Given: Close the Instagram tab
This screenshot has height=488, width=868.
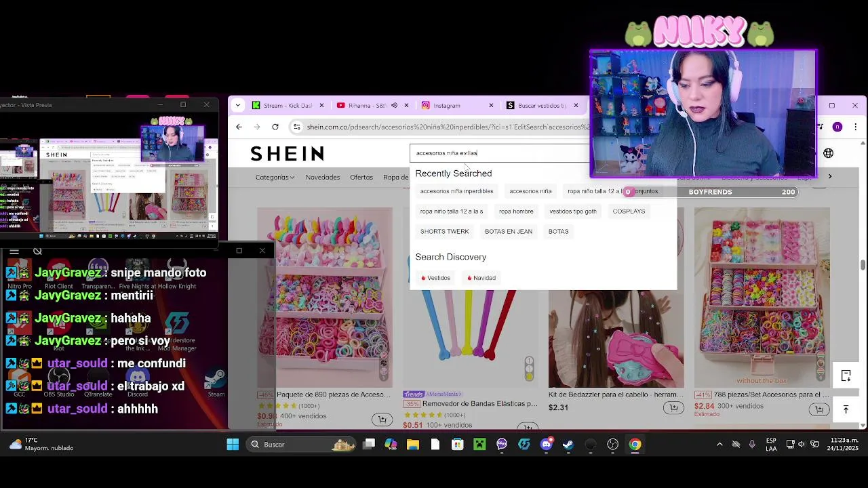Looking at the screenshot, I should pyautogui.click(x=491, y=105).
